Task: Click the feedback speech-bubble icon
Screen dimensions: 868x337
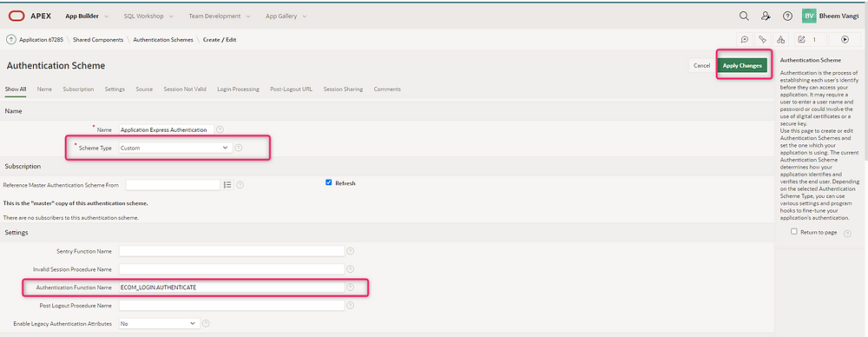Action: pos(745,39)
